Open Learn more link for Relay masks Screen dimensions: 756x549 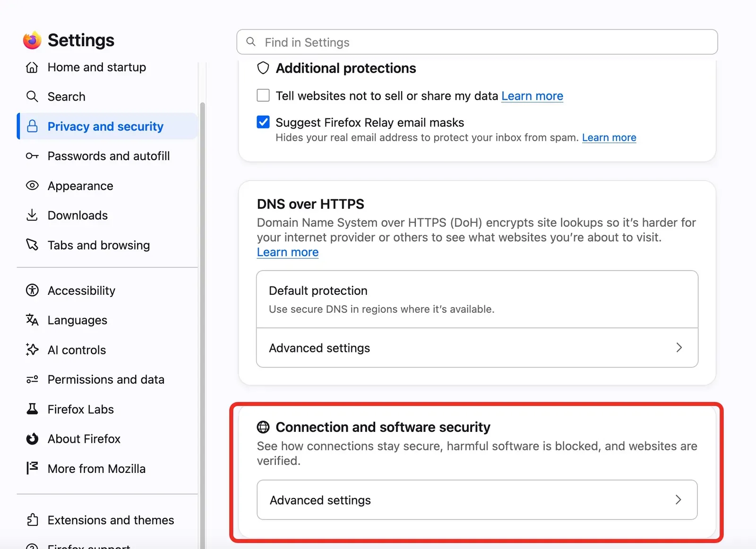[609, 137]
